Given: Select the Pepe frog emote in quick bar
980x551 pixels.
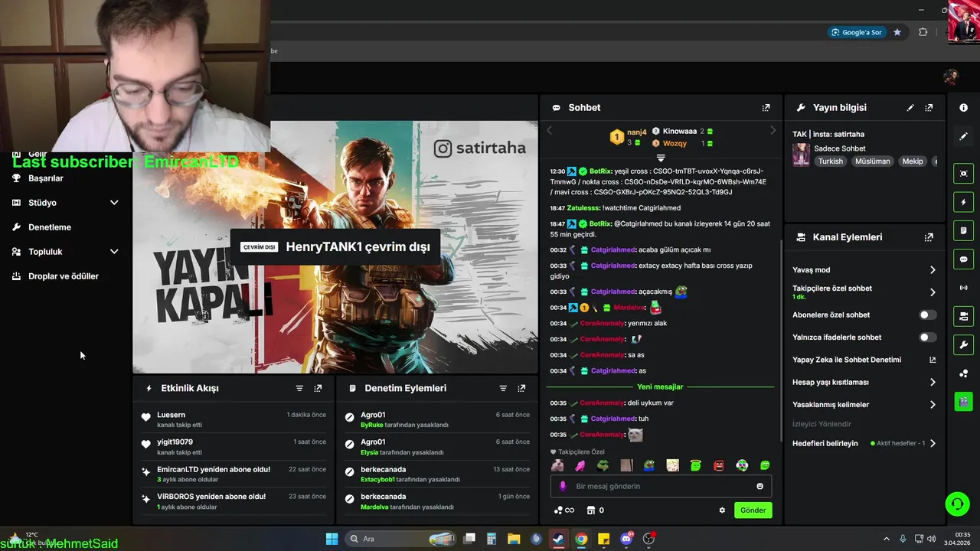Looking at the screenshot, I should 649,465.
